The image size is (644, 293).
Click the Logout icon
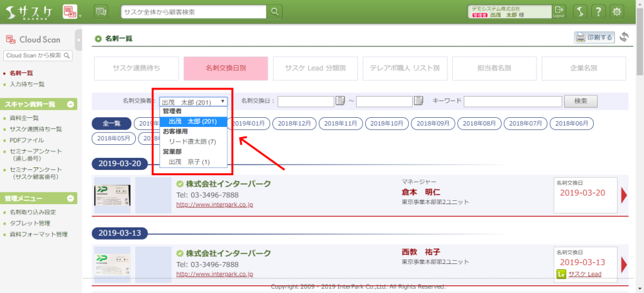(x=558, y=12)
